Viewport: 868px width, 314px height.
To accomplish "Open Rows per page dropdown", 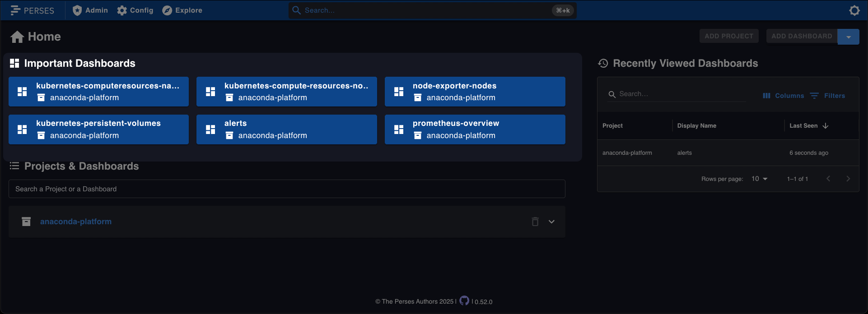I will click(759, 179).
